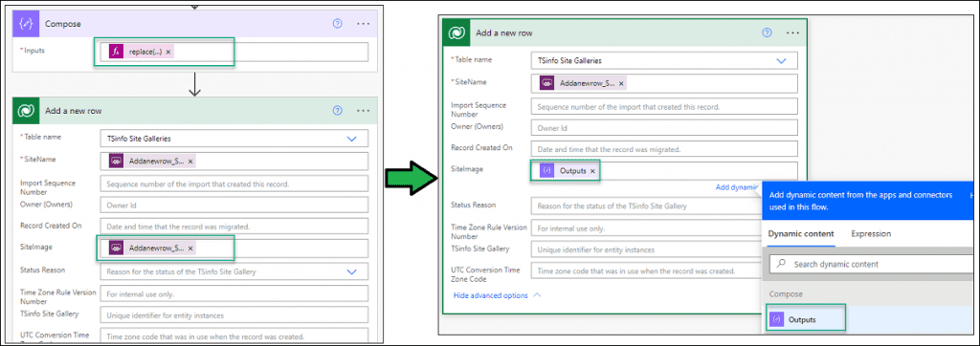Click Dataverse icon of right Add a new row
The height and width of the screenshot is (346, 980).
(x=457, y=32)
